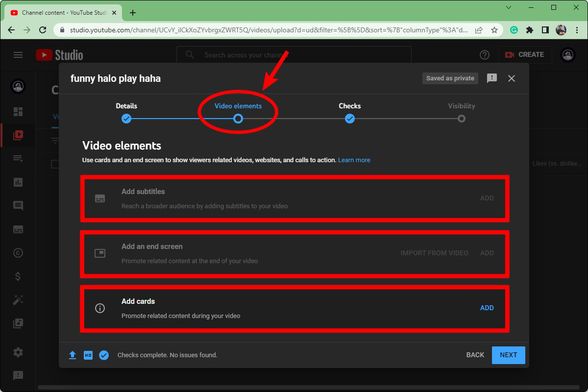
Task: Click ADD for Add cards
Action: pos(487,308)
